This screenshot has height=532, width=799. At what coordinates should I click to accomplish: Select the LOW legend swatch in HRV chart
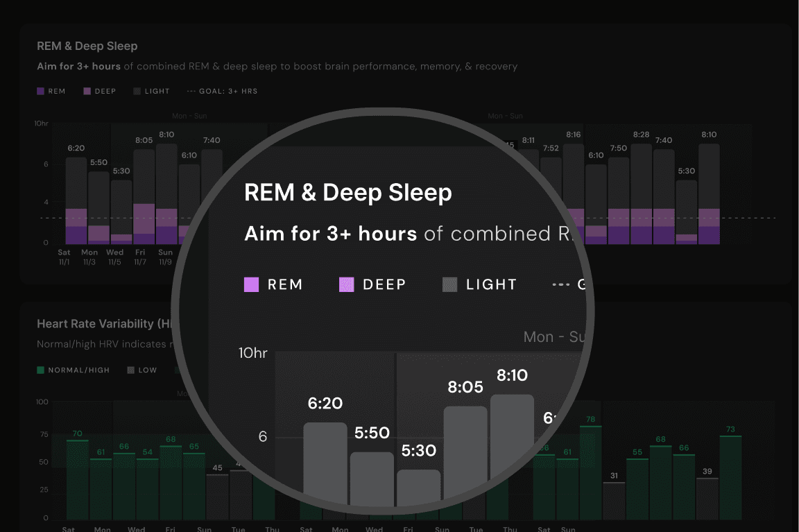tap(130, 370)
